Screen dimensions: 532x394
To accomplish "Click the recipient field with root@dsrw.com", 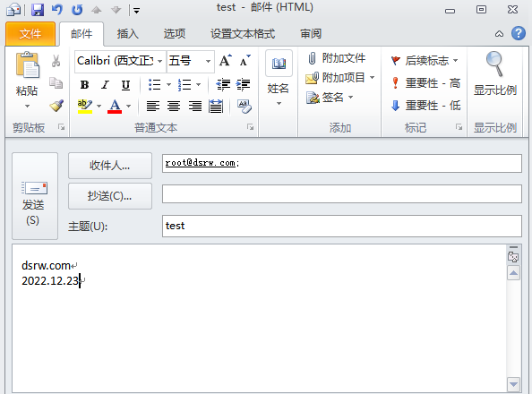I will tap(341, 163).
